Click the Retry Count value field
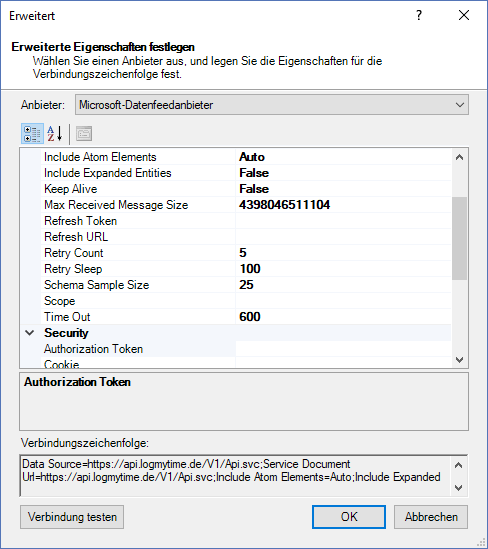488x549 pixels. pyautogui.click(x=343, y=253)
